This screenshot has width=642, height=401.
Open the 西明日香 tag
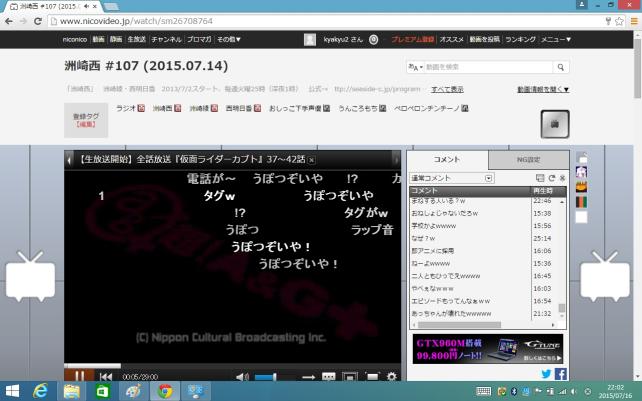(x=239, y=108)
